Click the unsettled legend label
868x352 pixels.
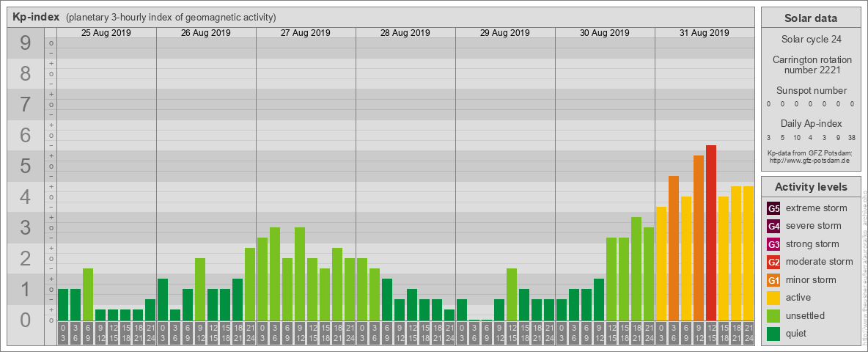pyautogui.click(x=806, y=315)
